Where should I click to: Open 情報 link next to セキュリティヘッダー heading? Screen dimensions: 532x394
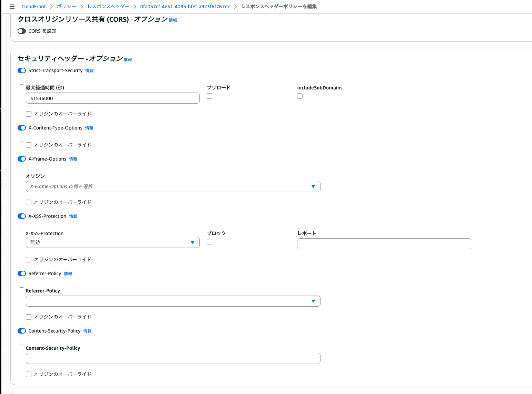click(128, 60)
